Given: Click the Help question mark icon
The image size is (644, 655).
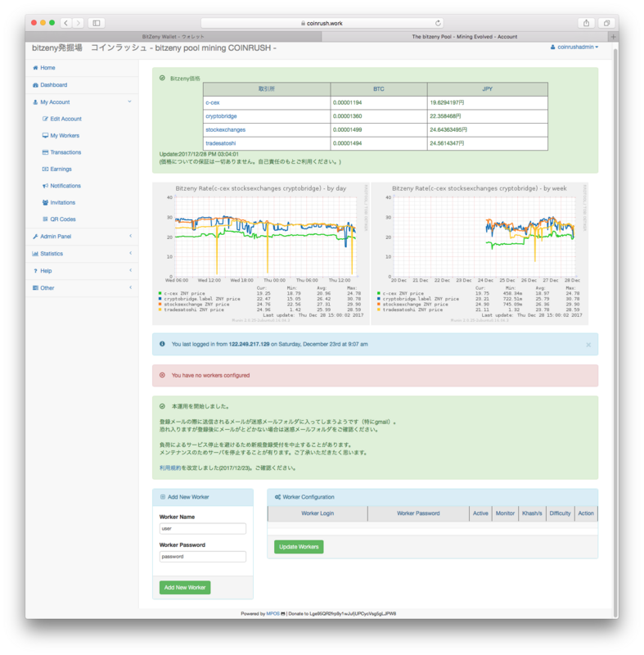Looking at the screenshot, I should click(35, 271).
